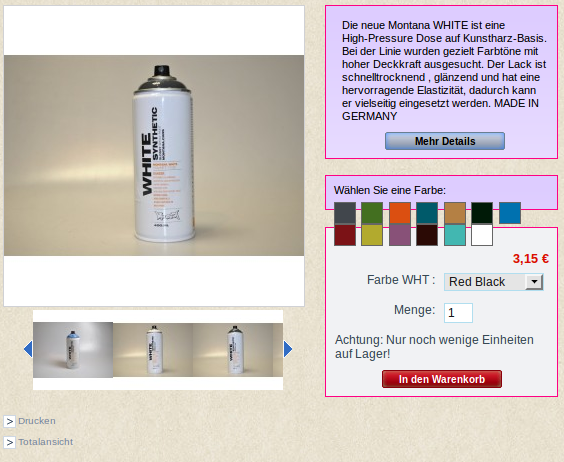The width and height of the screenshot is (564, 462).
Task: Select the purple color swatch
Action: 400,235
